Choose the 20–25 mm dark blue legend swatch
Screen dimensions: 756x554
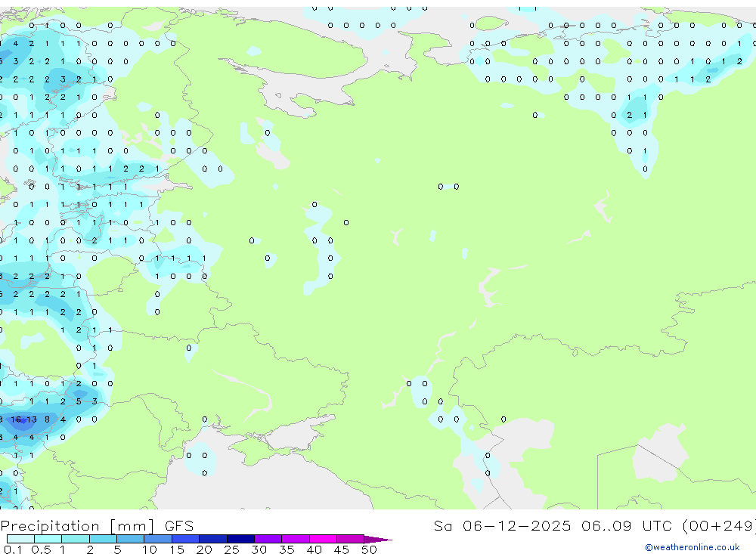pyautogui.click(x=212, y=539)
